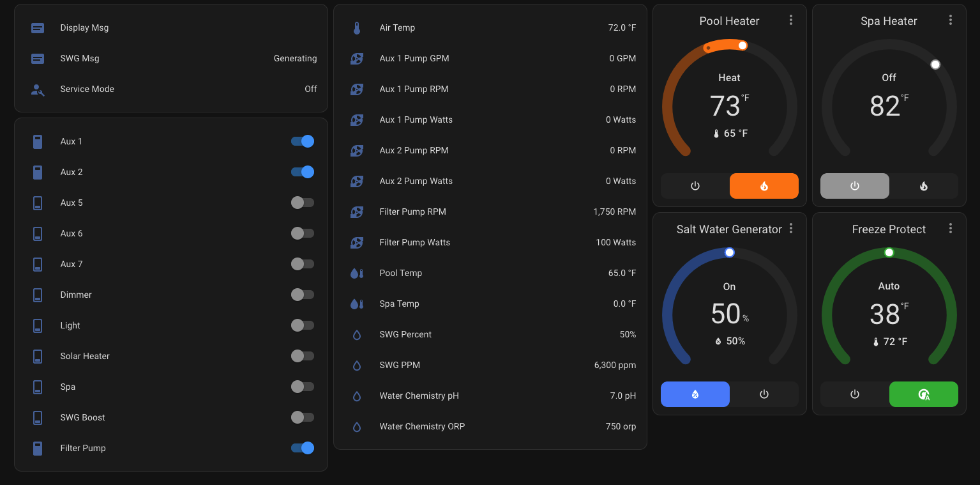The image size is (980, 485).
Task: Turn off Salt Water Generator power button
Action: coord(764,394)
